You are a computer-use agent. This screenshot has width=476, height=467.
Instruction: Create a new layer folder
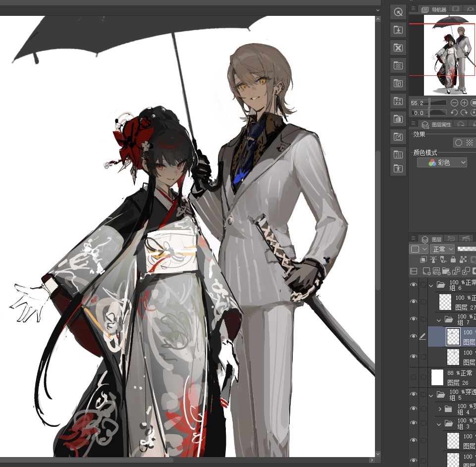(446, 271)
